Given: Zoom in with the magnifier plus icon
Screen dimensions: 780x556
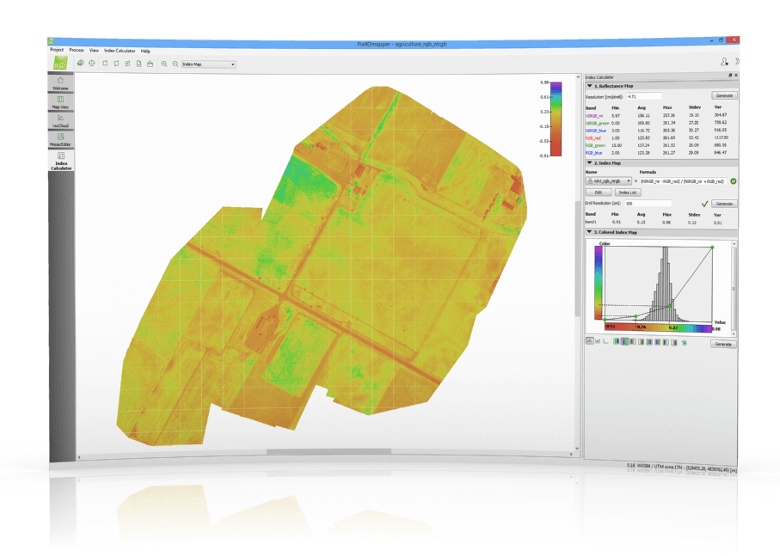Looking at the screenshot, I should coord(164,64).
